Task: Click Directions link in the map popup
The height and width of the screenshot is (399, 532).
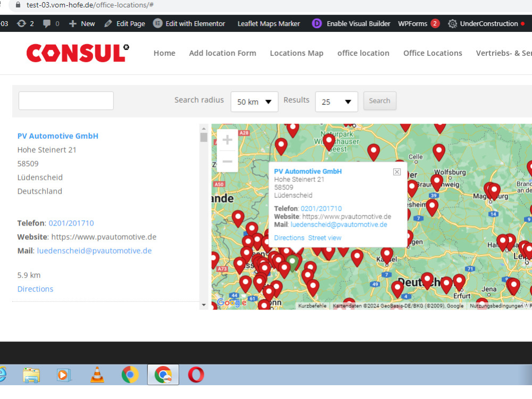Action: coord(289,238)
